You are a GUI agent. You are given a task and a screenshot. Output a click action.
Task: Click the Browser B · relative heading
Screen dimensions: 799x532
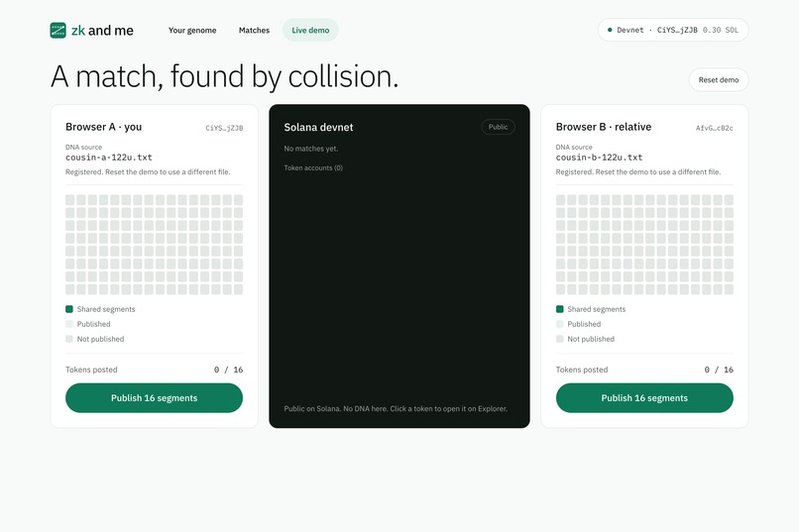[x=604, y=127]
